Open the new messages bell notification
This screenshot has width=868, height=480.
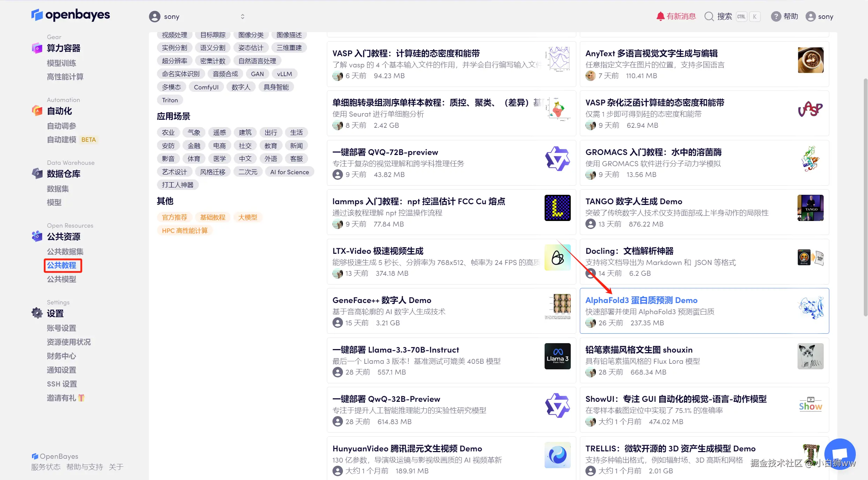click(660, 16)
